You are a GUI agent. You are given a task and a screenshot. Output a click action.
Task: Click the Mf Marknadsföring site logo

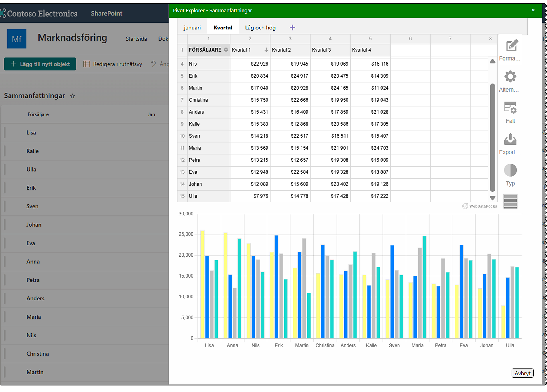click(x=17, y=39)
